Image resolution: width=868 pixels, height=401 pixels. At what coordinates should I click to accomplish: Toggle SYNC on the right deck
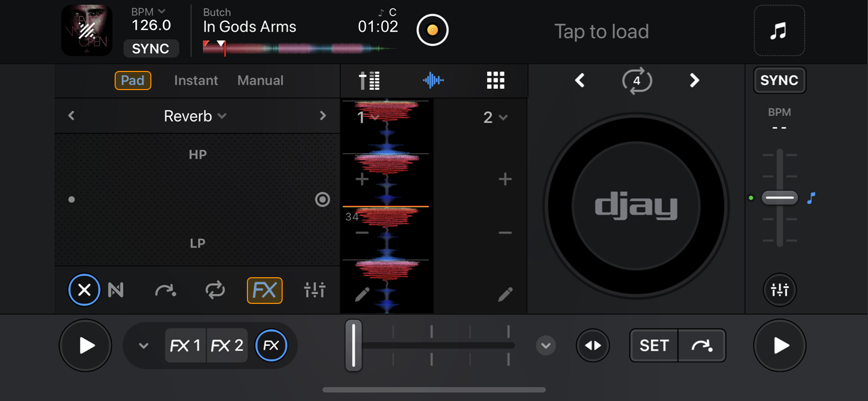point(779,80)
